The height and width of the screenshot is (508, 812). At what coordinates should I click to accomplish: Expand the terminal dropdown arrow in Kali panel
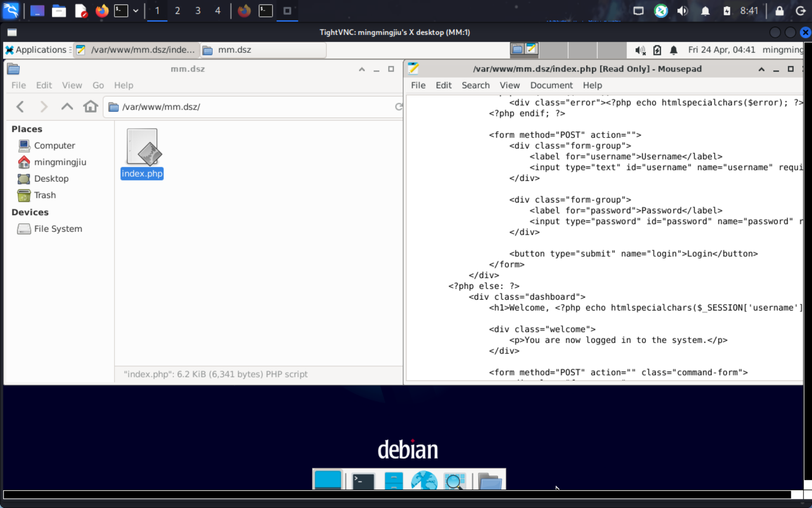136,11
